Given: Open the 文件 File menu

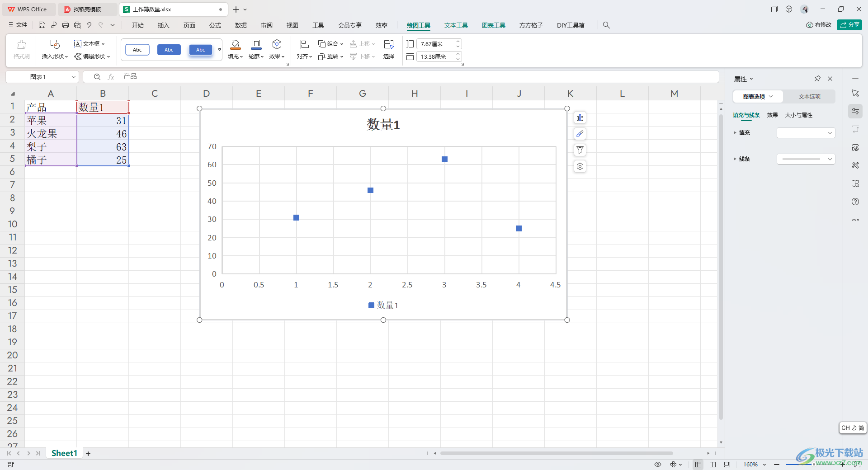Looking at the screenshot, I should tap(18, 25).
